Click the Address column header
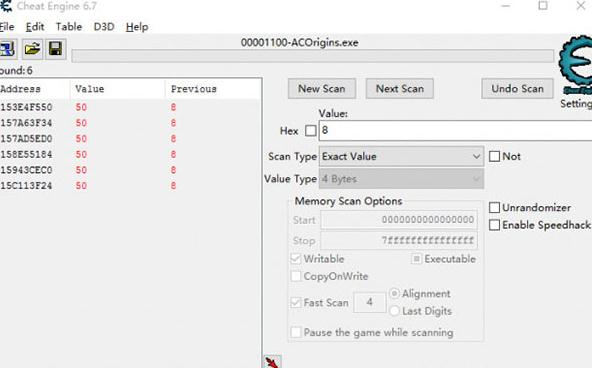 coord(35,89)
